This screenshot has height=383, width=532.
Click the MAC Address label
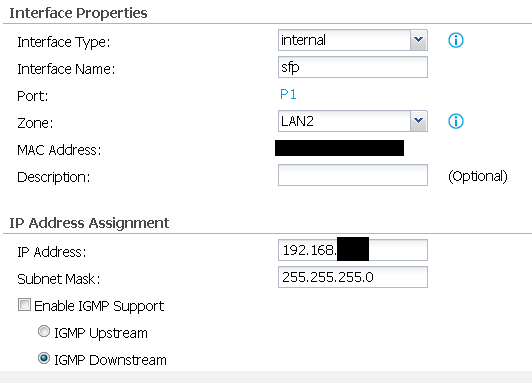tap(59, 150)
